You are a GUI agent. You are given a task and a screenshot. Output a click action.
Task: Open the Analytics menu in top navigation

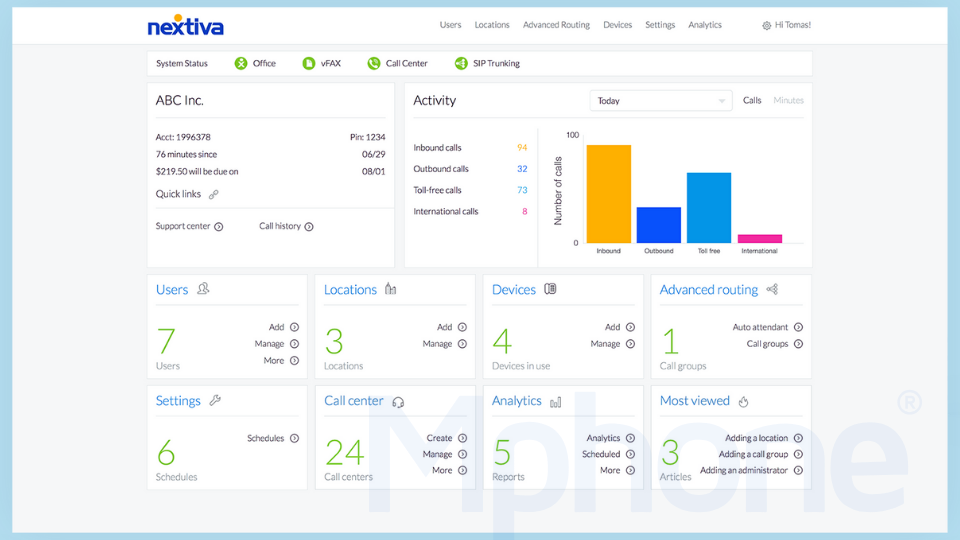point(705,25)
